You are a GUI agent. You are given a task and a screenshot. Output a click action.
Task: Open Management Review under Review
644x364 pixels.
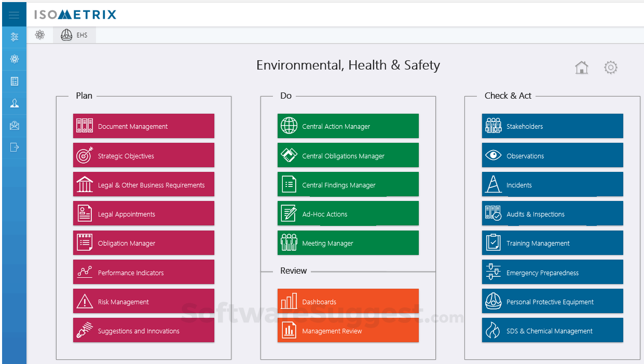(x=348, y=331)
